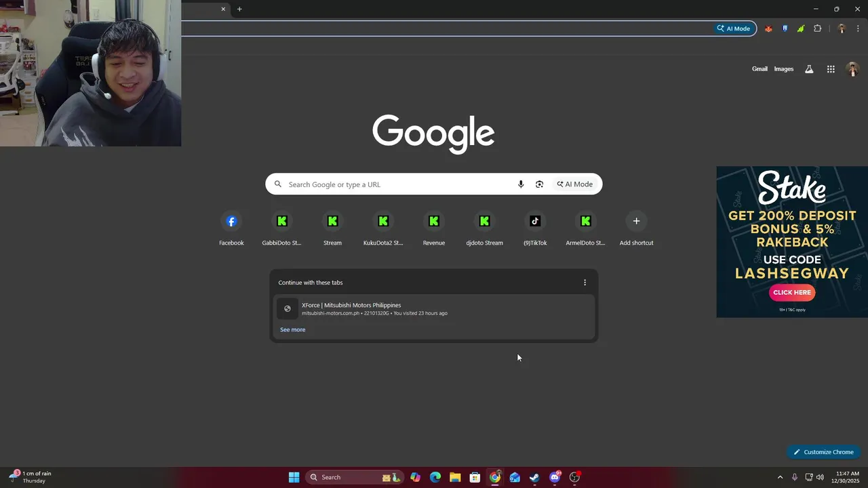Open the green chart extension icon
Viewport: 868px width, 488px height.
tap(801, 28)
